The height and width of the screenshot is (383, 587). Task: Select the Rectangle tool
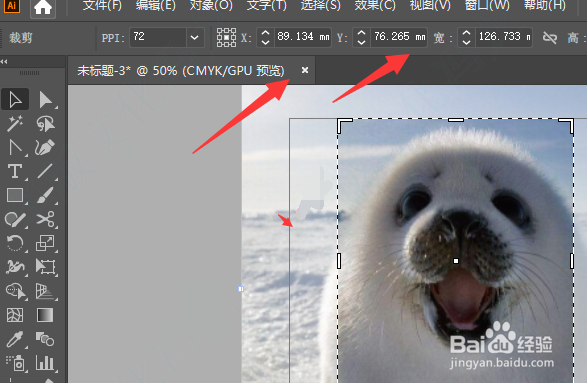pos(15,195)
